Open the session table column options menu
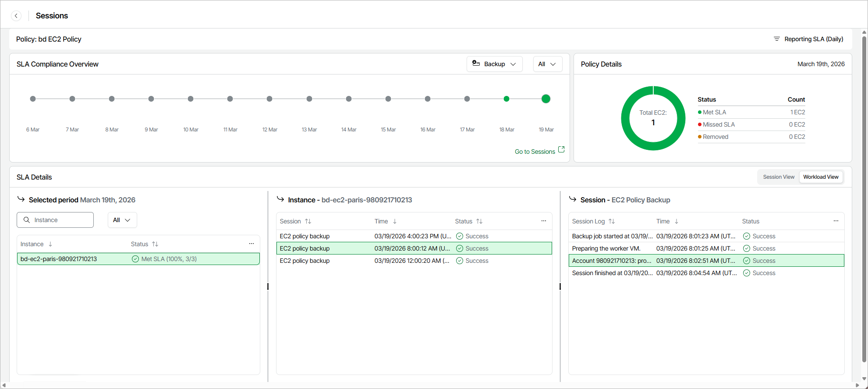This screenshot has height=389, width=868. (x=544, y=221)
